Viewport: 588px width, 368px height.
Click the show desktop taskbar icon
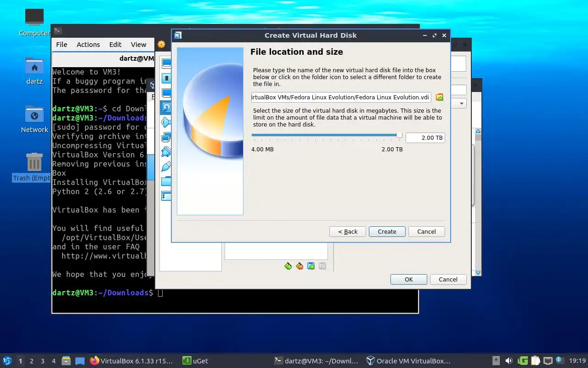point(80,361)
